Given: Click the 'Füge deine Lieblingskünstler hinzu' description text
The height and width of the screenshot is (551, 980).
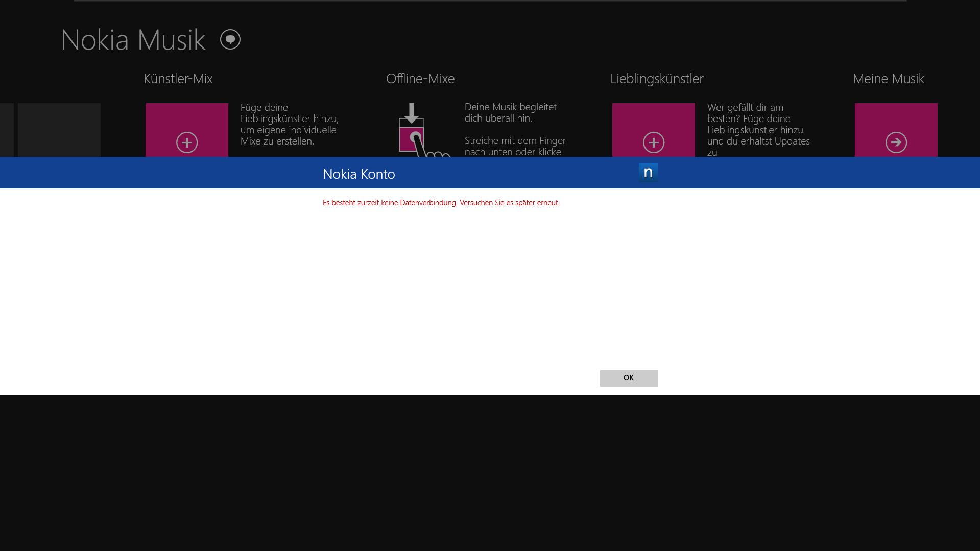Looking at the screenshot, I should 289,124.
